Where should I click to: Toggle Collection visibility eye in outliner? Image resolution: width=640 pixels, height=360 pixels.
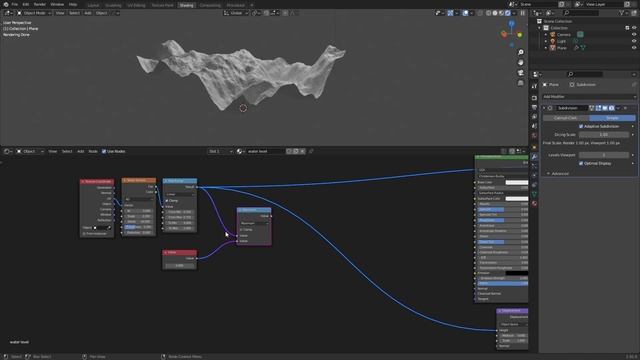(x=634, y=28)
